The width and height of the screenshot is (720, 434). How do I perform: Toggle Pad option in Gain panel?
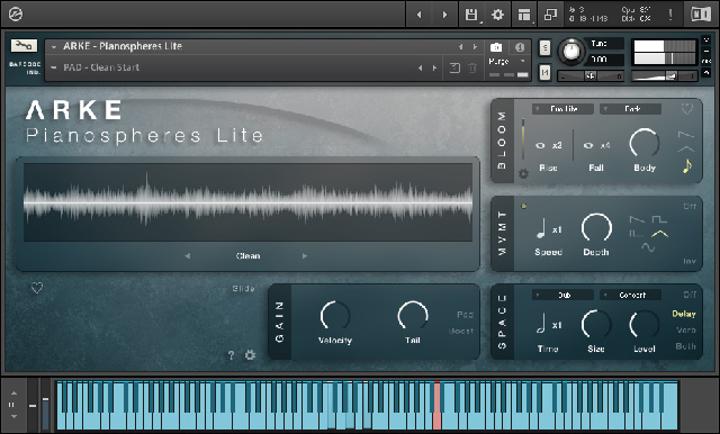click(465, 315)
